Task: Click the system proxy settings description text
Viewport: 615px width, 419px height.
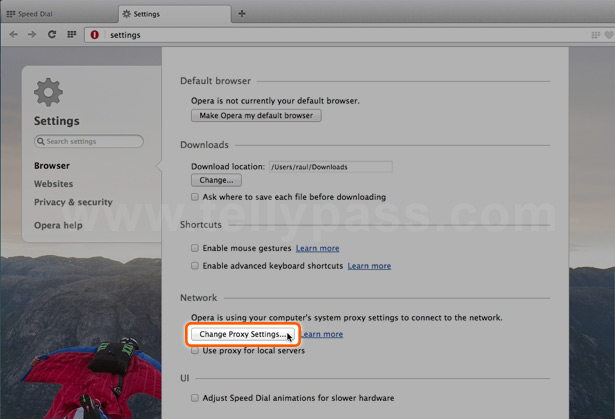Action: [x=347, y=317]
